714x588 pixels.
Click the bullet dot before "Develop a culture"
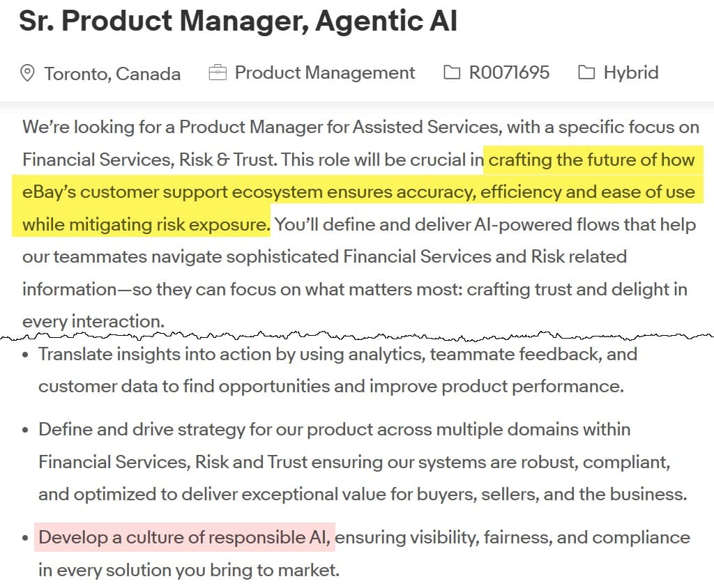[x=26, y=539]
